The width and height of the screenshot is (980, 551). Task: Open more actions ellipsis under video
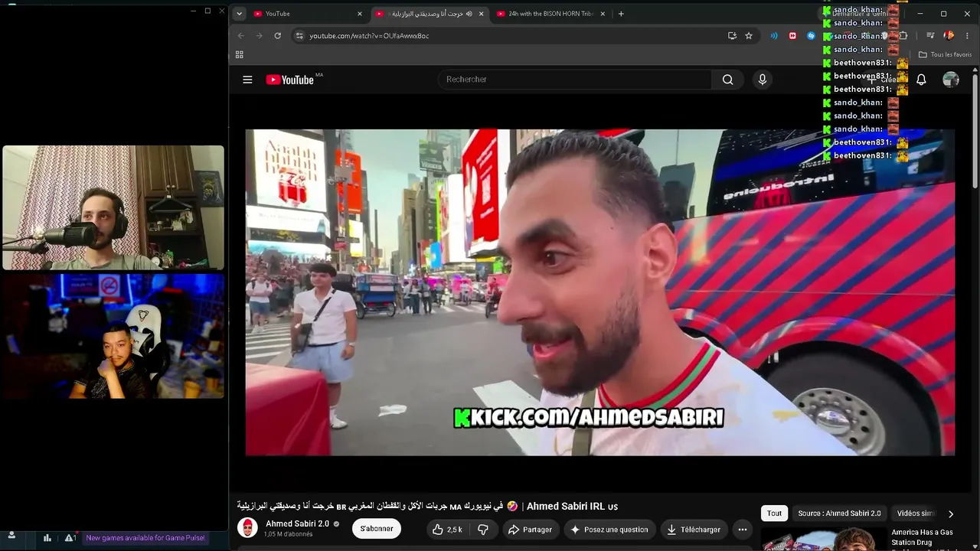click(742, 530)
